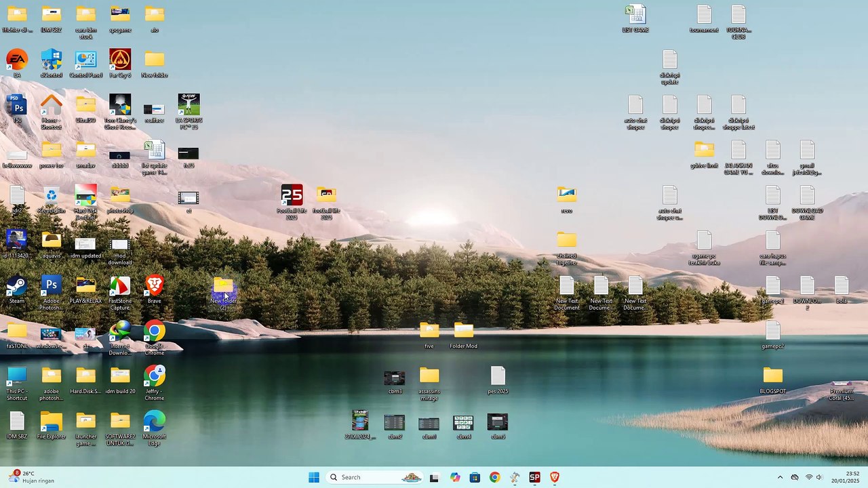Open the gdrive limit folder

(x=705, y=150)
